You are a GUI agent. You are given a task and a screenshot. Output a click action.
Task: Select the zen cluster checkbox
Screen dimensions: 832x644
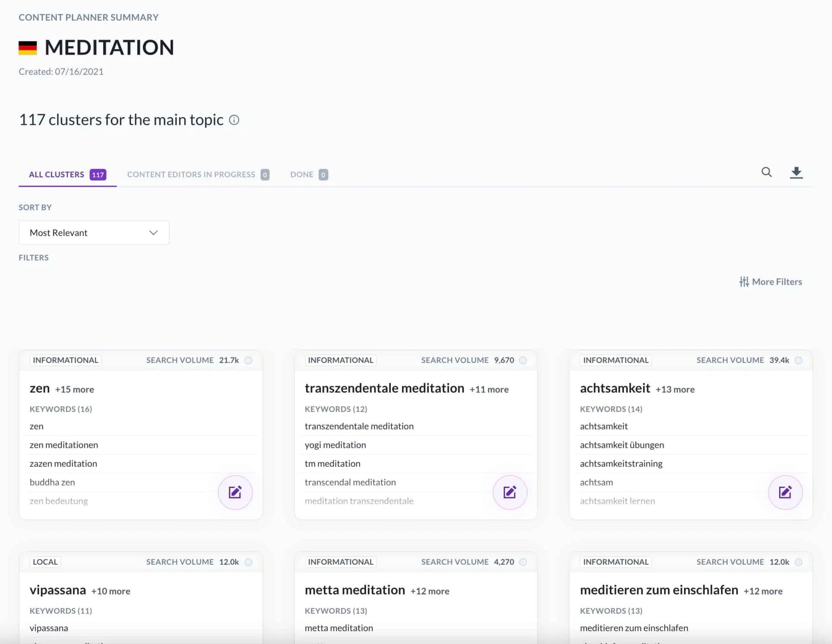point(249,360)
